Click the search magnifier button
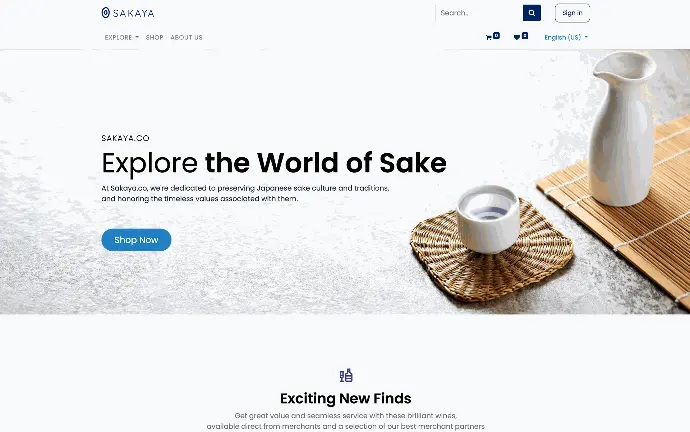The height and width of the screenshot is (432, 690). 532,13
